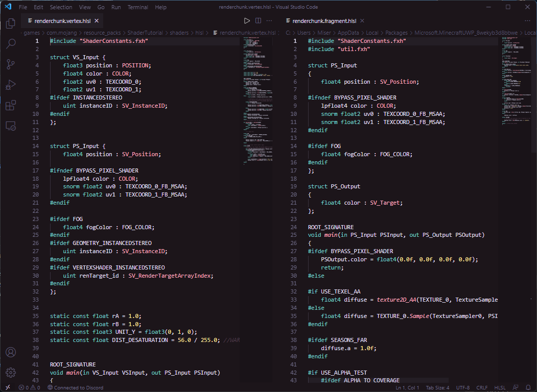
Task: Click 'AppData' in right breadcrumb
Action: pyautogui.click(x=348, y=33)
